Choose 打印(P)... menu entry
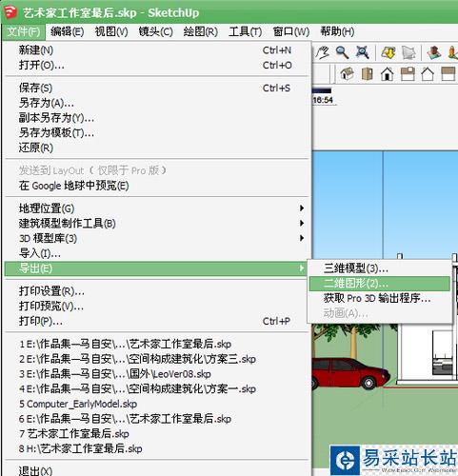The width and height of the screenshot is (458, 476). pyautogui.click(x=156, y=321)
